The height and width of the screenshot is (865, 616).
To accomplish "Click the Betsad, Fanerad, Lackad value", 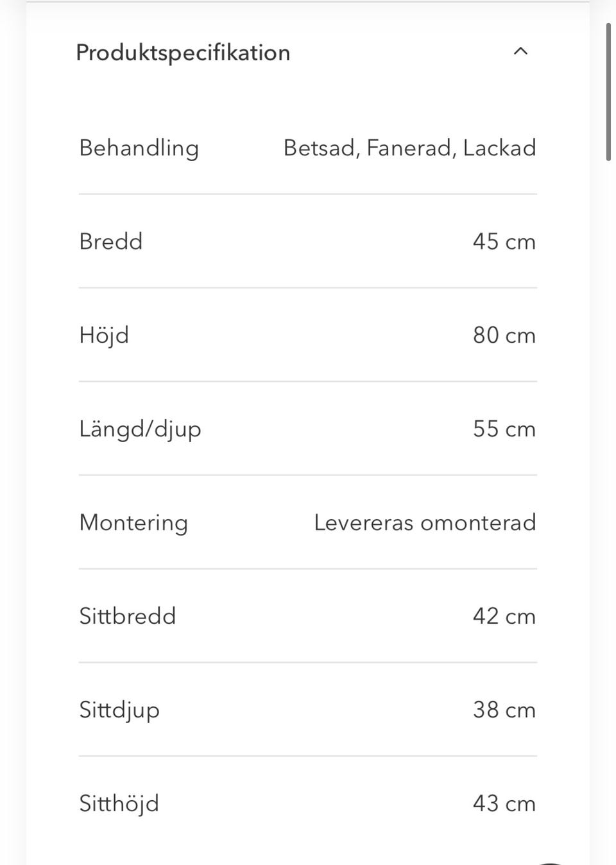I will 409,148.
